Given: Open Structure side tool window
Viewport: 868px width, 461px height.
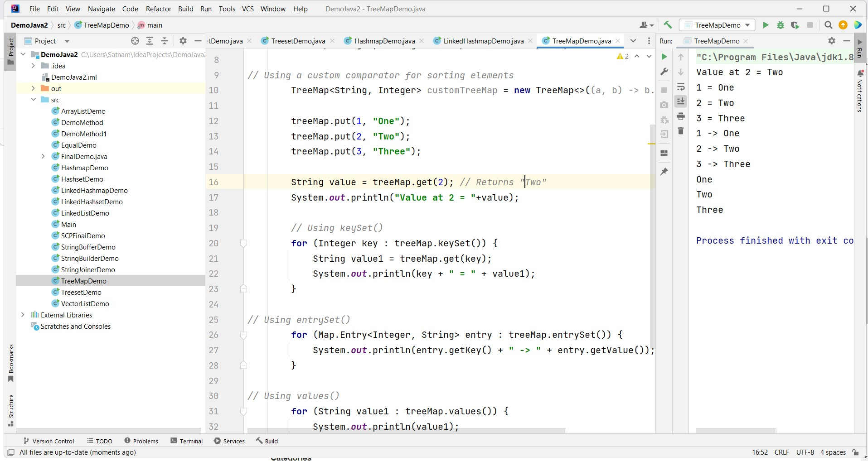Looking at the screenshot, I should coord(11,410).
